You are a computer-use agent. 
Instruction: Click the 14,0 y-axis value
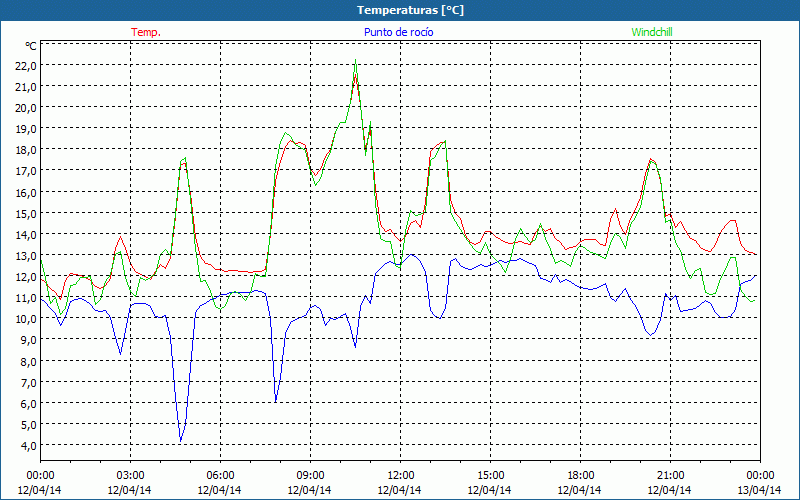click(x=26, y=235)
